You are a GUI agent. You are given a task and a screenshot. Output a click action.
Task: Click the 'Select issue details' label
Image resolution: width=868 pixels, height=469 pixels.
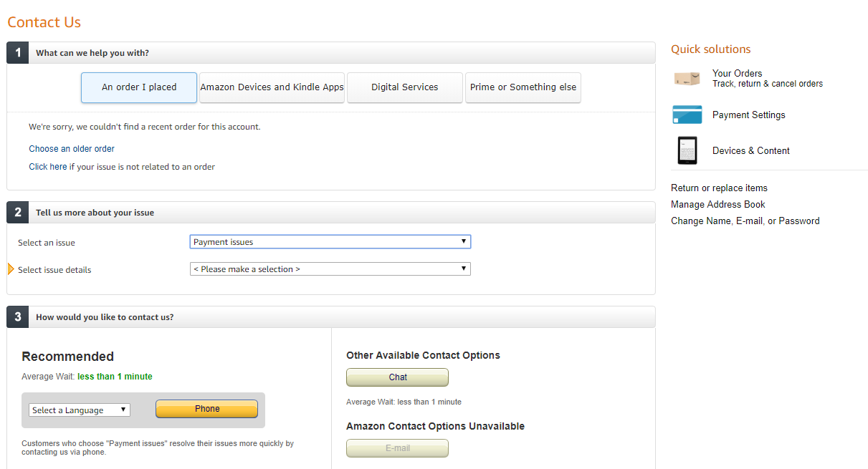click(x=54, y=270)
